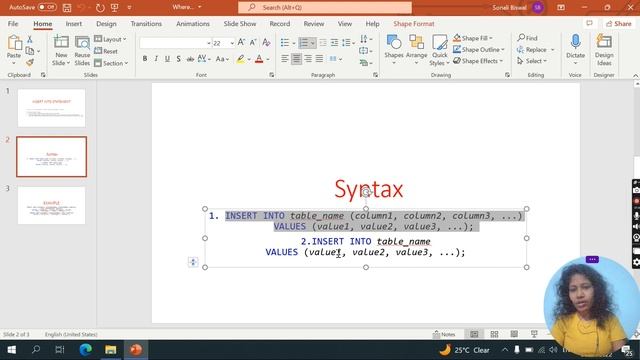Viewport: 640px width, 360px height.
Task: Apply red font color
Action: [259, 59]
